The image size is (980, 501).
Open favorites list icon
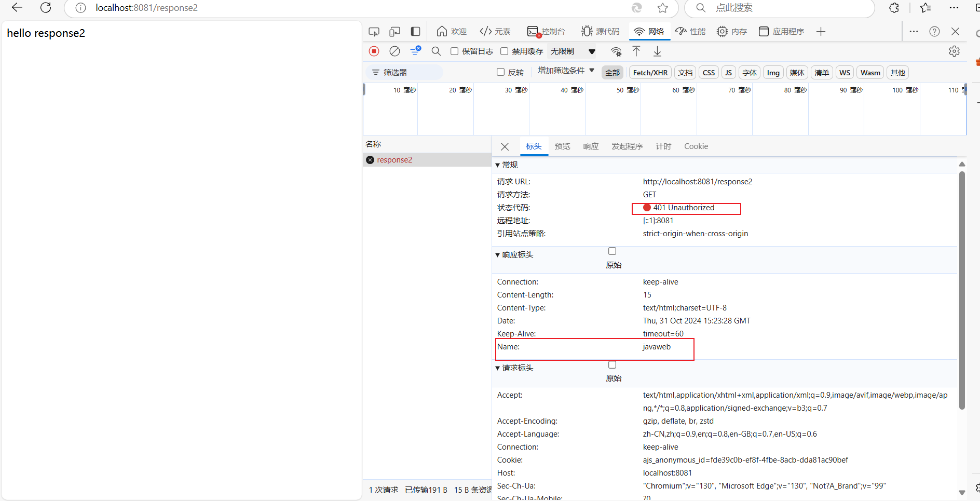(925, 8)
